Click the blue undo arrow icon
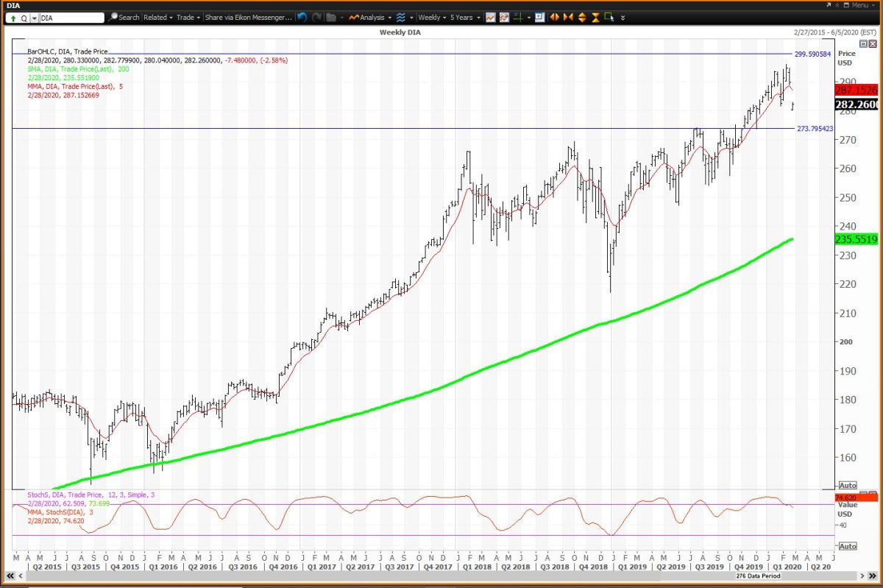The width and height of the screenshot is (883, 588). pos(302,17)
